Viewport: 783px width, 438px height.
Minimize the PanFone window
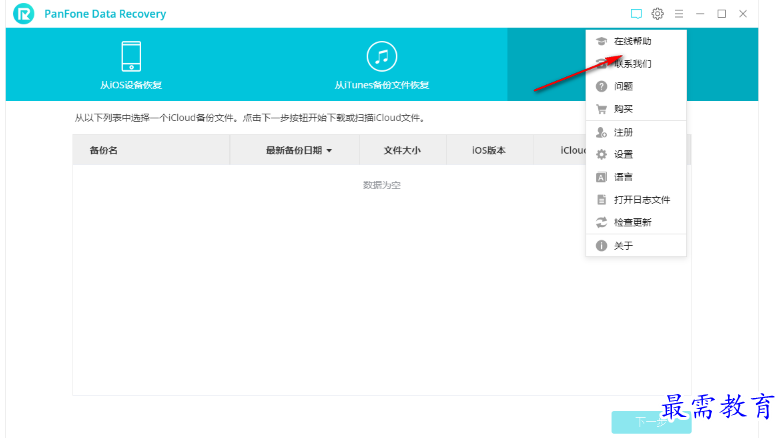[700, 14]
